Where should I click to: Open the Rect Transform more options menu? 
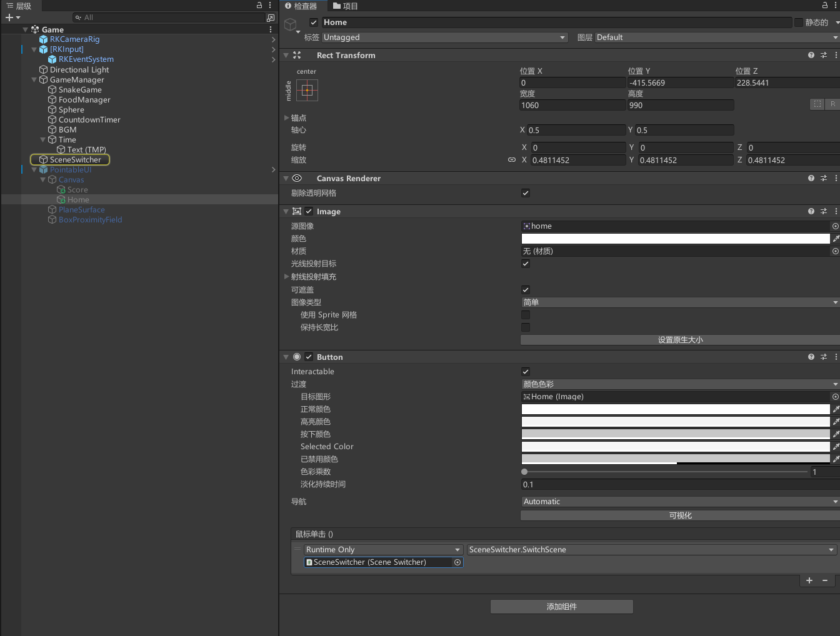836,55
